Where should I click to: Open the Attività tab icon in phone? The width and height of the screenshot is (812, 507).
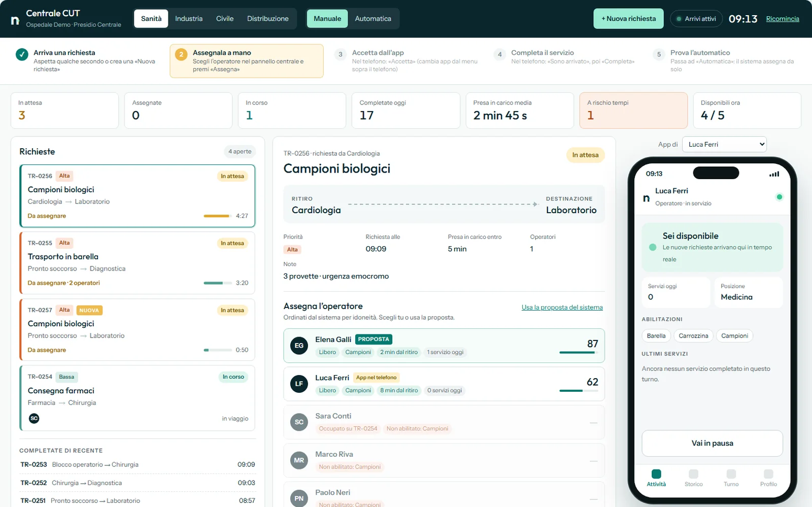(656, 474)
